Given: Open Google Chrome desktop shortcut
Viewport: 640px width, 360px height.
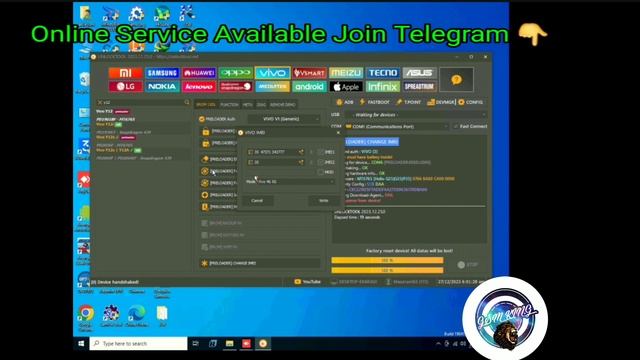Looking at the screenshot, I should (x=86, y=317).
